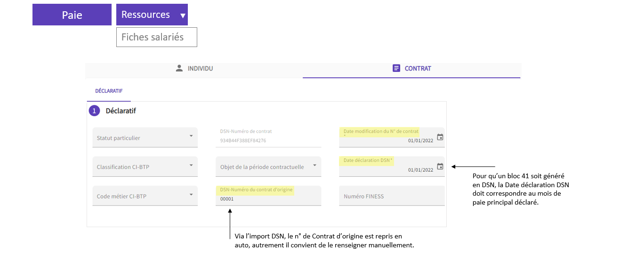Open the Statut particulier dropdown
Image resolution: width=644 pixels, height=253 pixels.
tap(145, 137)
